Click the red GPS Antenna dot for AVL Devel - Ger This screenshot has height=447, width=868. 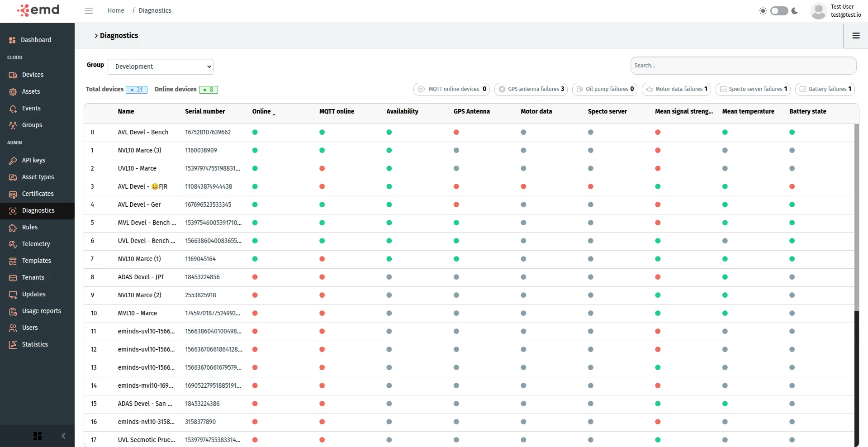pyautogui.click(x=456, y=205)
